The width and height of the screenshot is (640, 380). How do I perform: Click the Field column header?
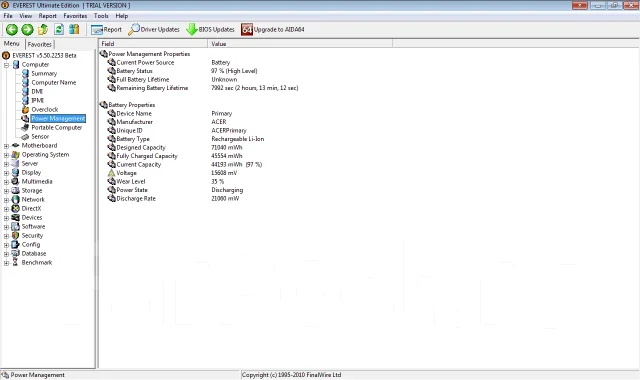153,44
